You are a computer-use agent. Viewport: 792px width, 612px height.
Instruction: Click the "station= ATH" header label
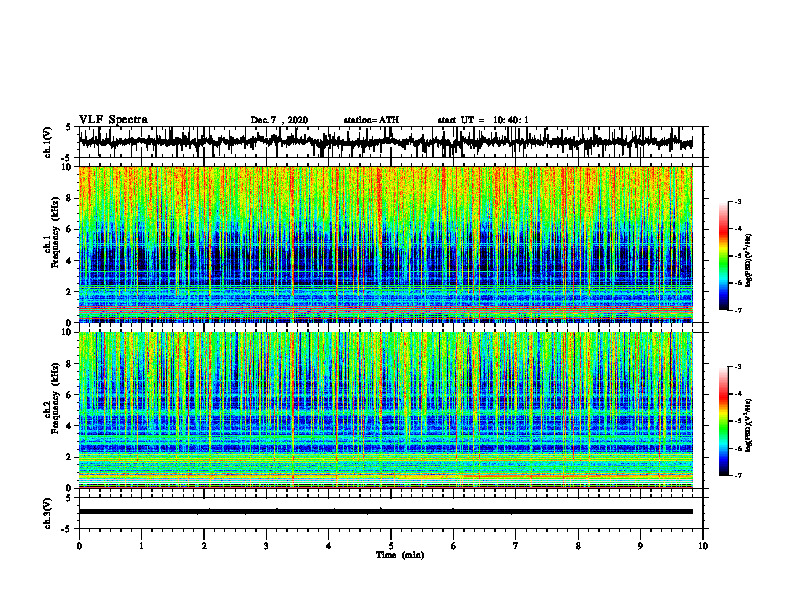tap(371, 120)
